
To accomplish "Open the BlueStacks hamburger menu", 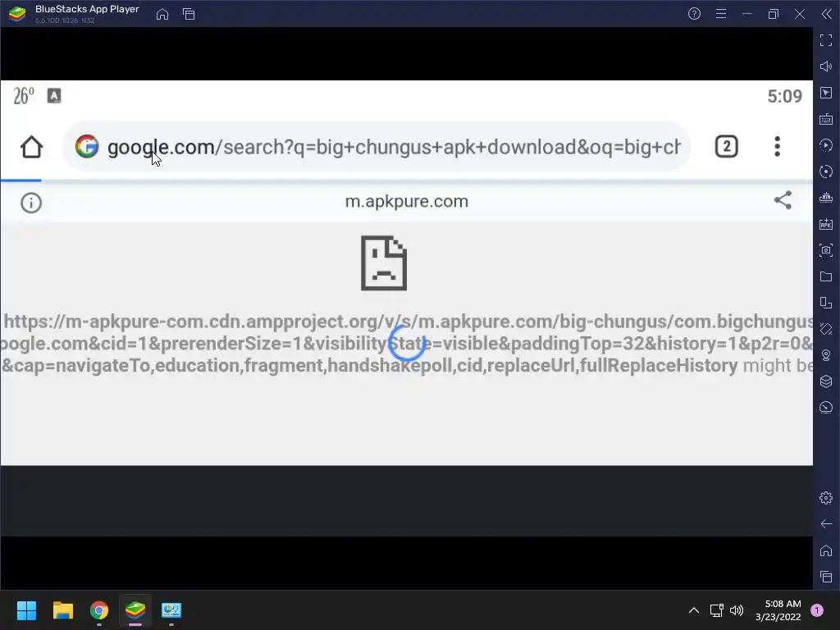I will tap(721, 14).
